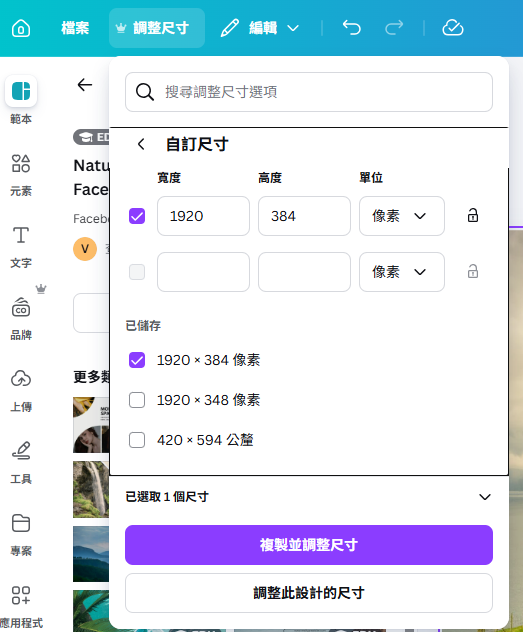523x632 pixels.
Task: Open the 像素 unit dropdown in first row
Action: [x=402, y=216]
